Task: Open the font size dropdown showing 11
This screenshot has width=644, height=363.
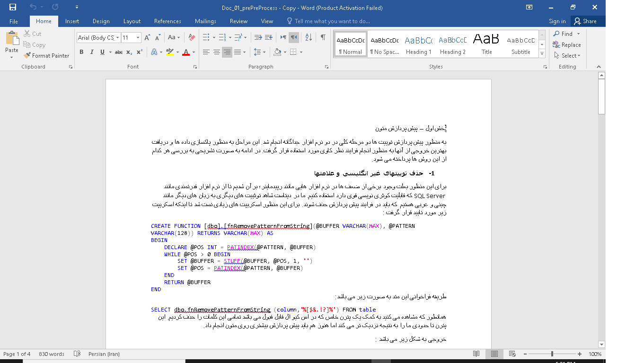Action: [x=138, y=37]
